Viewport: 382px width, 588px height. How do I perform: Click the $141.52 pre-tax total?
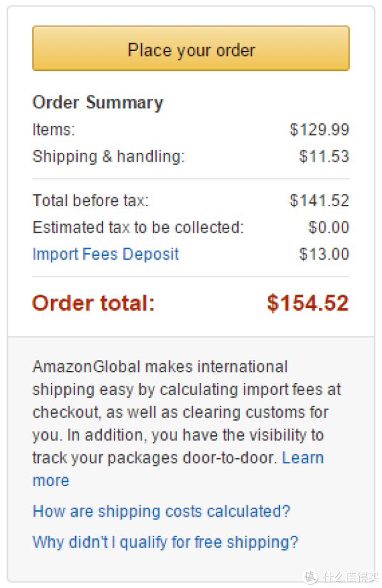pos(320,200)
